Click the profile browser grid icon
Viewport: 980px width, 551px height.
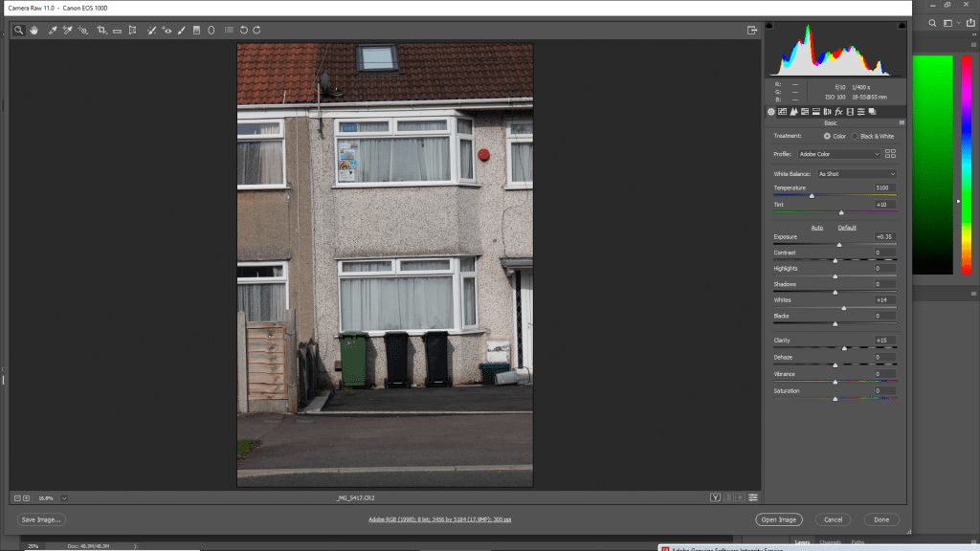891,154
